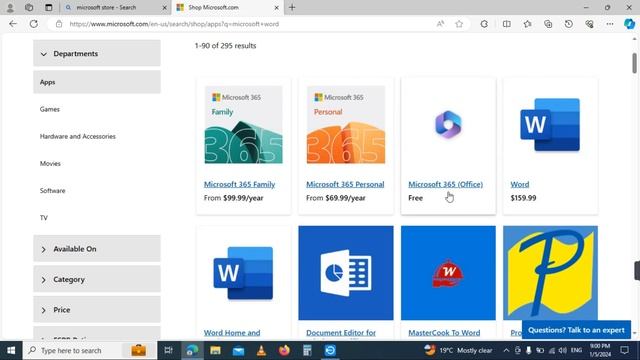The width and height of the screenshot is (640, 360).
Task: Click Word Home and product image
Action: coord(243,273)
